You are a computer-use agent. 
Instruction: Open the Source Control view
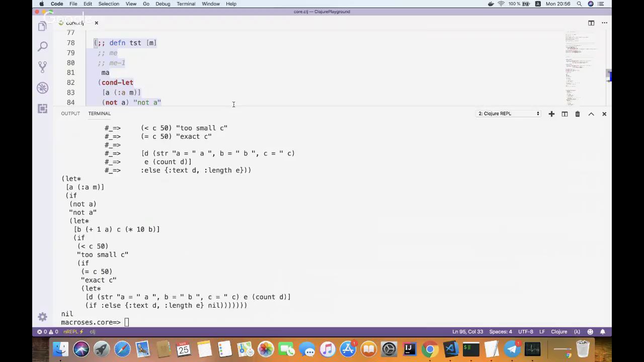click(x=42, y=67)
